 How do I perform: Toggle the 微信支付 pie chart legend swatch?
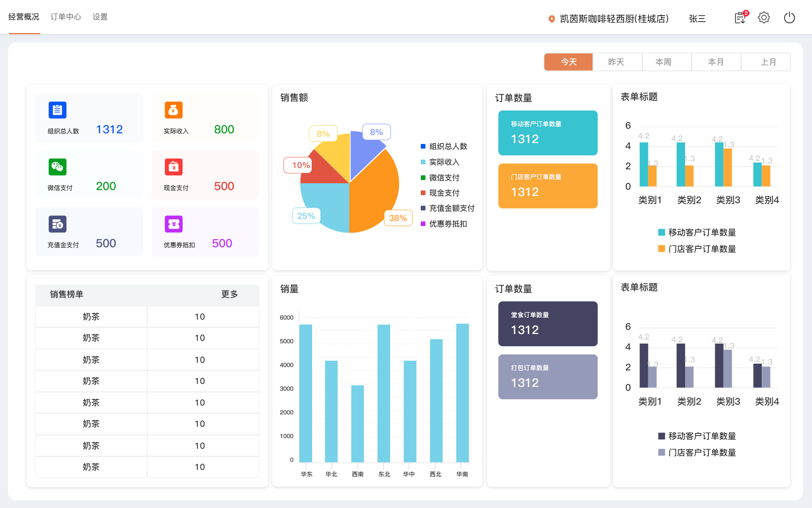423,177
